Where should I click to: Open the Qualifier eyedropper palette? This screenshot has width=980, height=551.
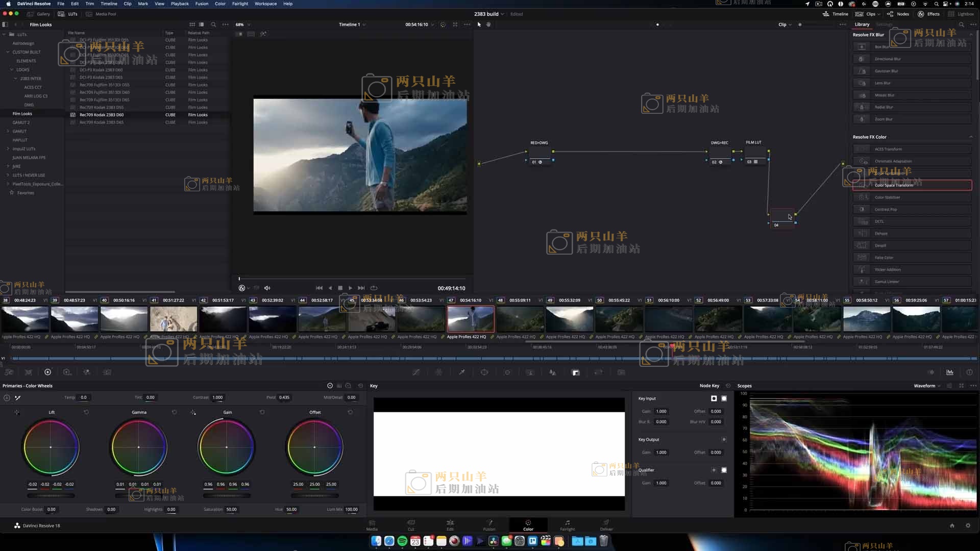click(462, 372)
